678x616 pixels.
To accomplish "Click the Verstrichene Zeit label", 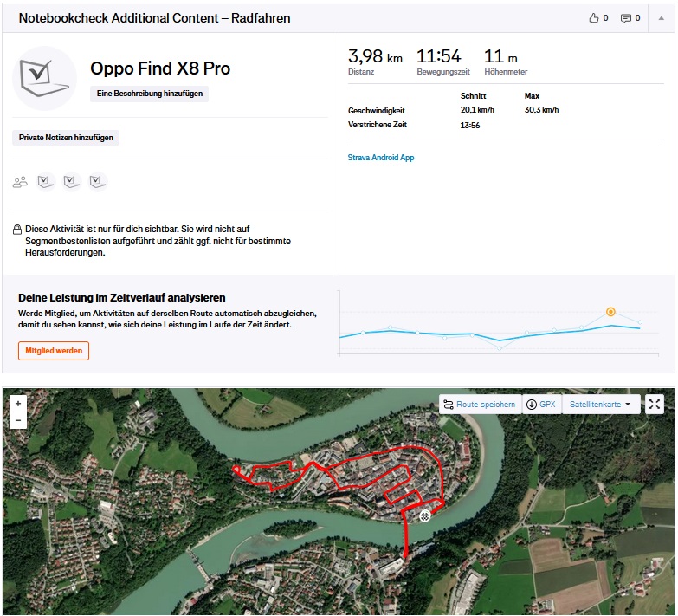I will [x=378, y=125].
